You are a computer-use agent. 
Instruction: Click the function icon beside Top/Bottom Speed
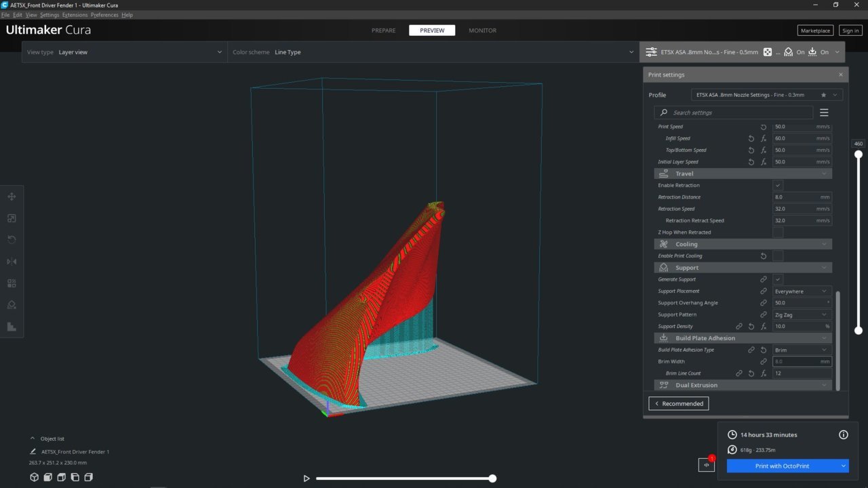[764, 150]
